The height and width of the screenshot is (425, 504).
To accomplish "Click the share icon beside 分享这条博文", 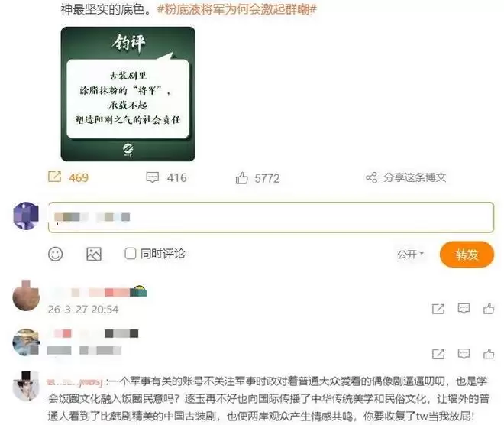I will click(x=371, y=177).
